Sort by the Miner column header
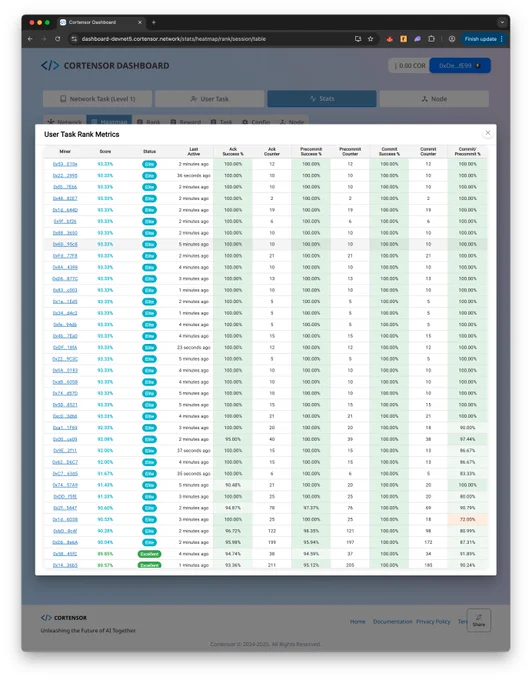 65,151
